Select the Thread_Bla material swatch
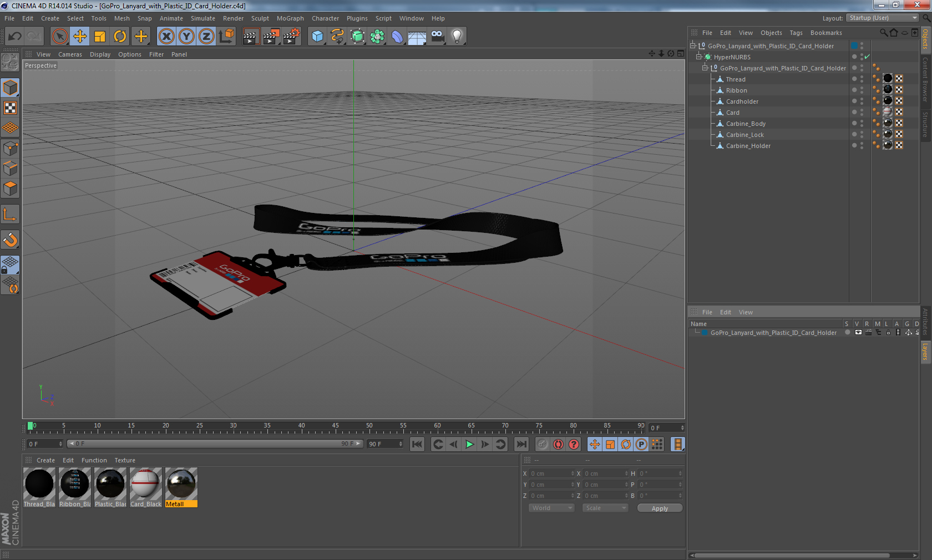932x560 pixels. (39, 487)
